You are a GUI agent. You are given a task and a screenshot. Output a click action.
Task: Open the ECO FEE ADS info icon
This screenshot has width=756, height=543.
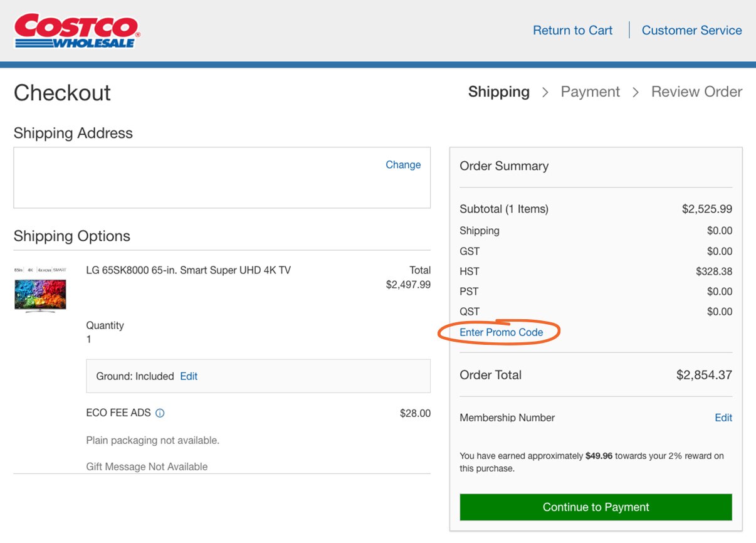click(x=160, y=413)
